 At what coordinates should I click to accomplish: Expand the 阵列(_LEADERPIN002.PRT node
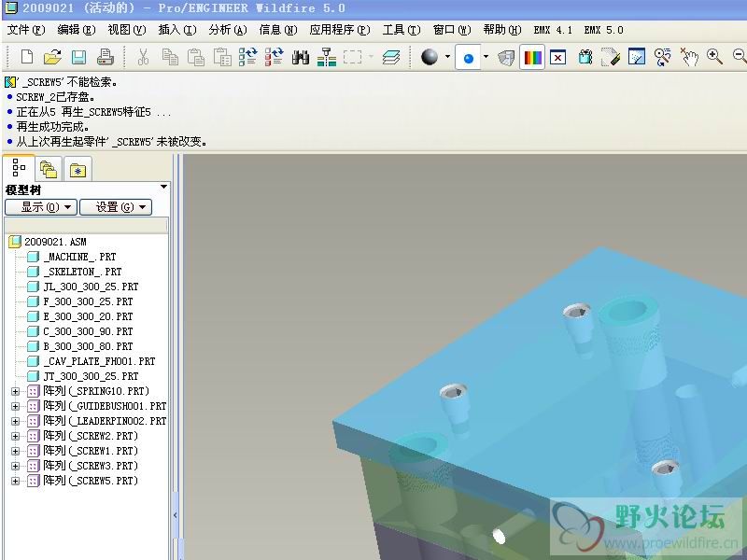point(15,422)
